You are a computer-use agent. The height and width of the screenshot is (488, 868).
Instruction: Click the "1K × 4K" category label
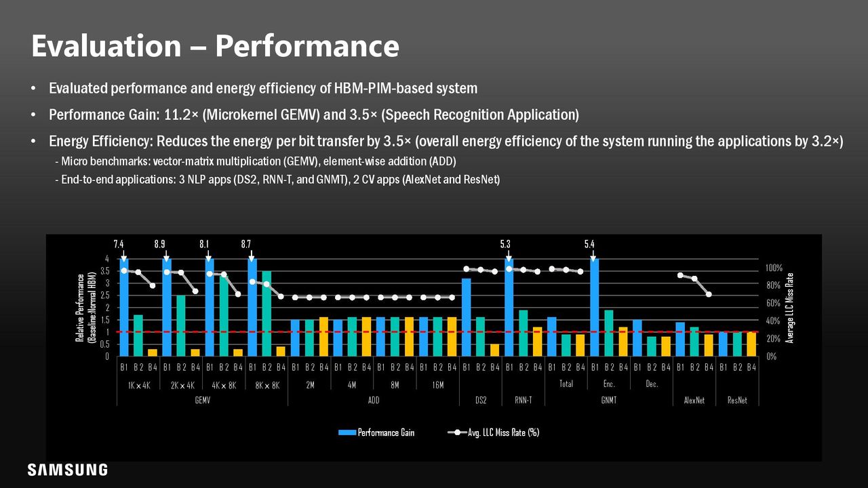(x=139, y=384)
